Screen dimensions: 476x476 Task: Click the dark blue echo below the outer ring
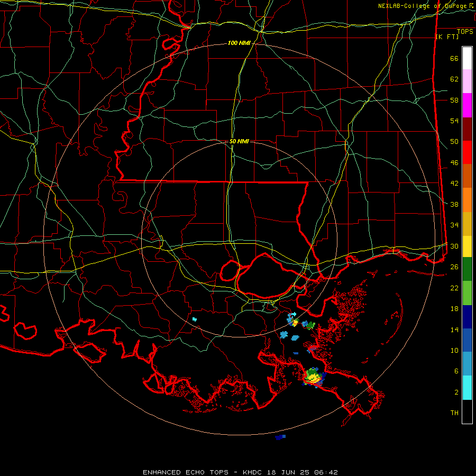click(x=280, y=437)
